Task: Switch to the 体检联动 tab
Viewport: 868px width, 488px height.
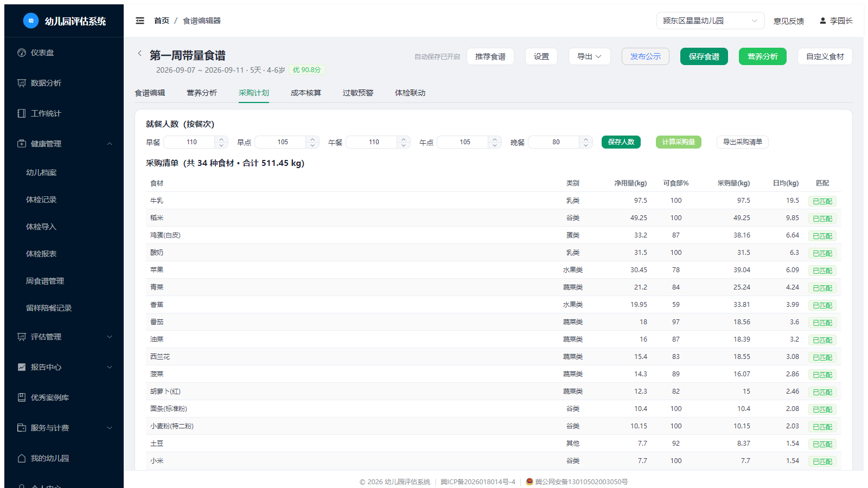Action: 410,93
